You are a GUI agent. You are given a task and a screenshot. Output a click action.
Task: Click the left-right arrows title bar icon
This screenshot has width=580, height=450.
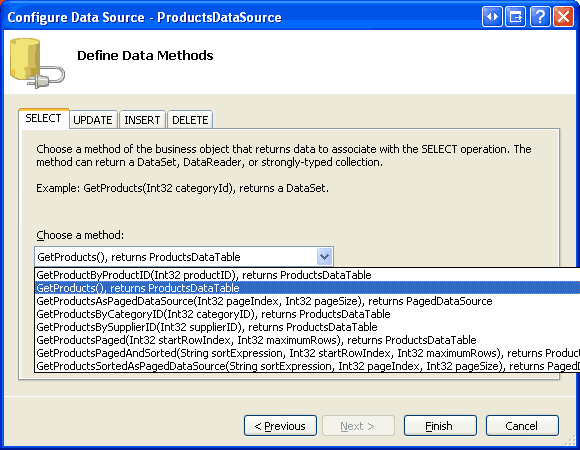coord(492,17)
